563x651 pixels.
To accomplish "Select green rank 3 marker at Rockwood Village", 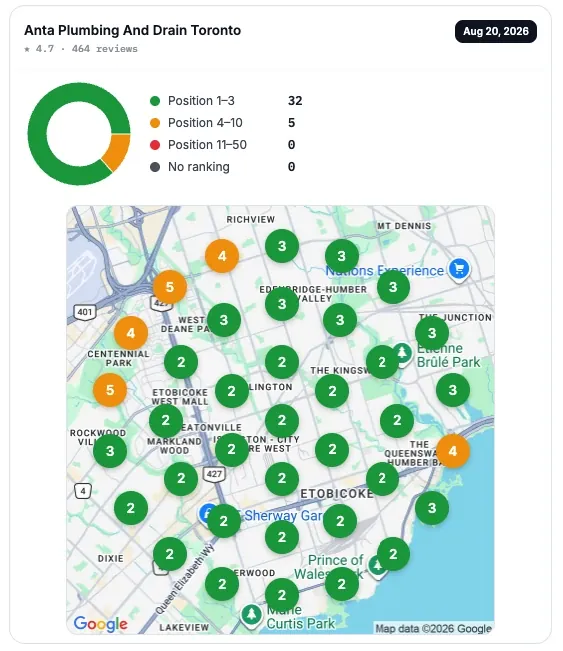I will click(110, 451).
